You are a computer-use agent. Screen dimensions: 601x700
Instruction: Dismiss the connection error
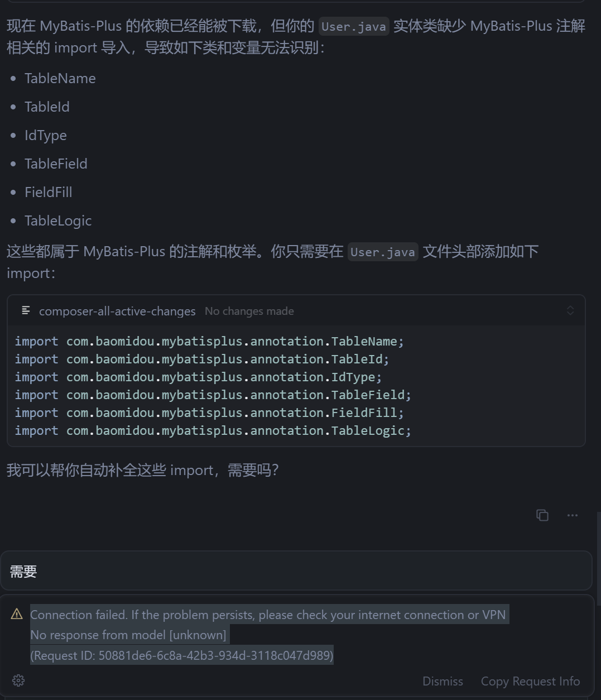[x=443, y=681]
